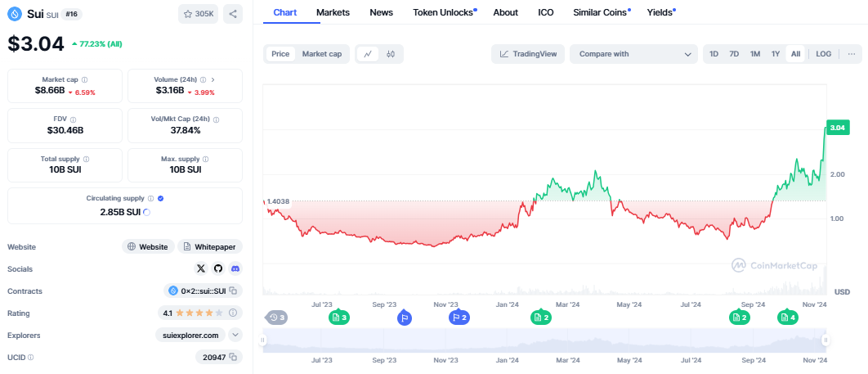Click the Rating info icon
Viewport: 868px width, 374px height.
[x=233, y=313]
